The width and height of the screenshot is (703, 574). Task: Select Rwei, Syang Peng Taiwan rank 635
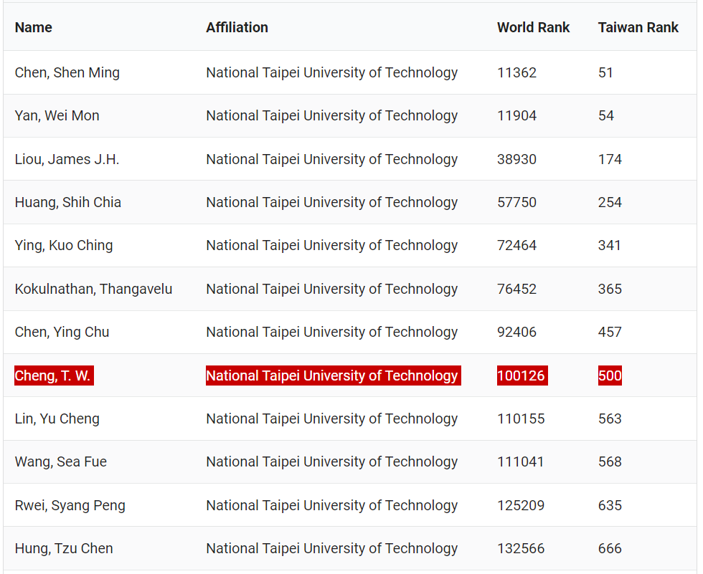coord(610,505)
